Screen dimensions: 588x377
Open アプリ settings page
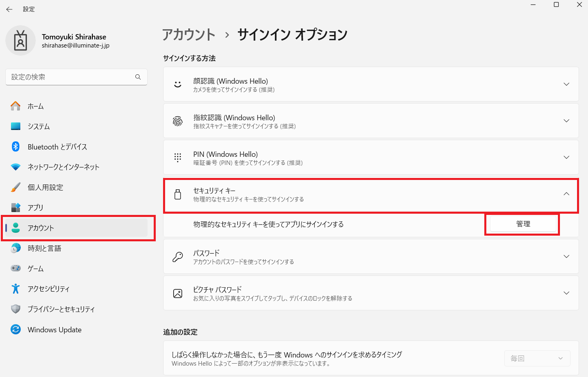coord(76,208)
